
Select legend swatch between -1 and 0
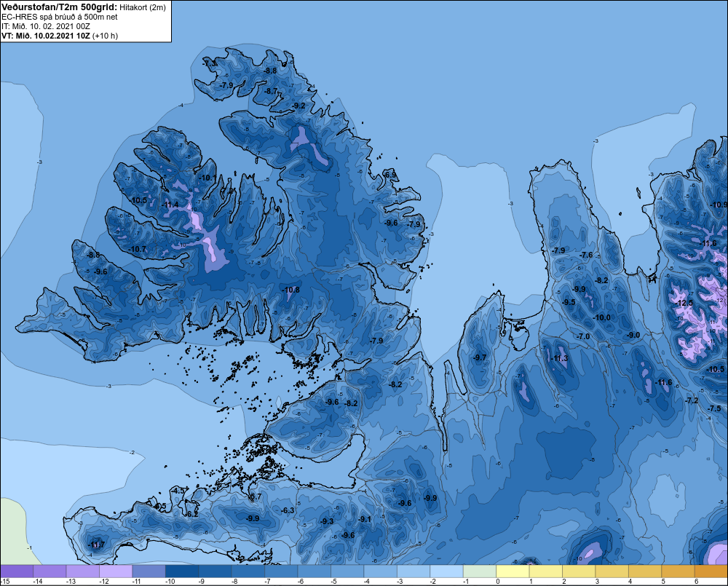480,571
